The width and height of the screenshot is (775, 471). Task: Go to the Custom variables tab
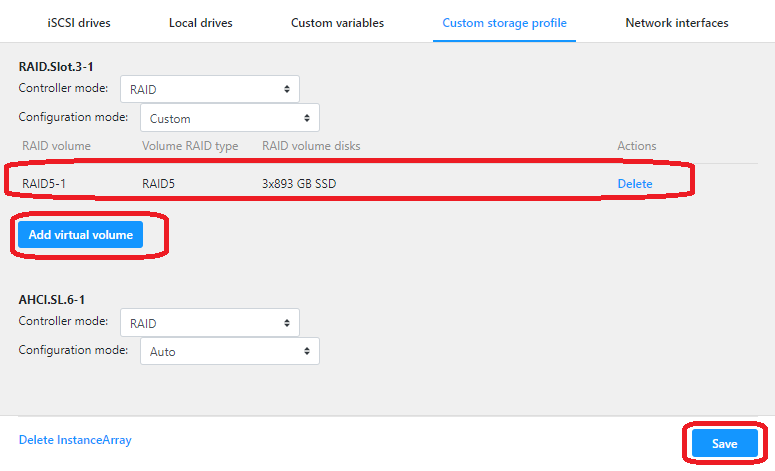click(337, 23)
